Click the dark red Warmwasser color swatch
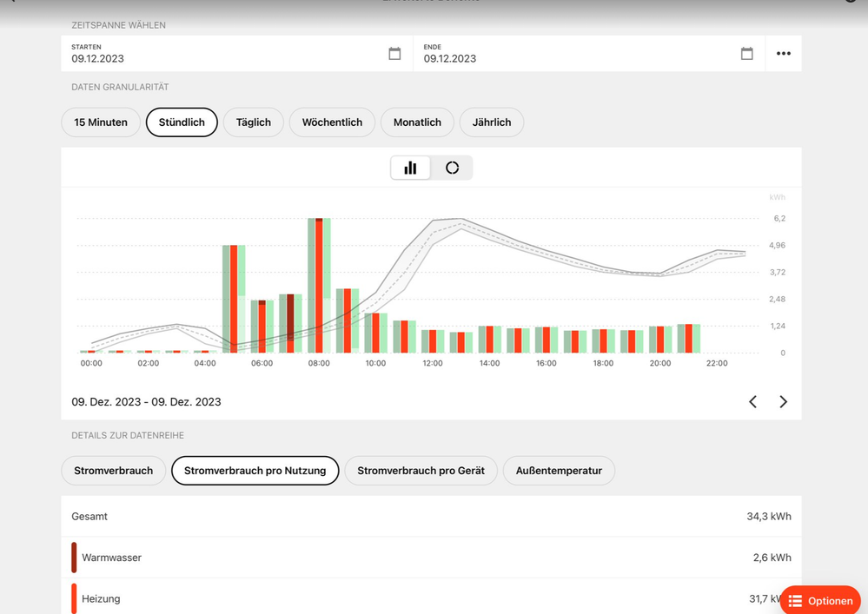Image resolution: width=868 pixels, height=614 pixels. click(74, 558)
